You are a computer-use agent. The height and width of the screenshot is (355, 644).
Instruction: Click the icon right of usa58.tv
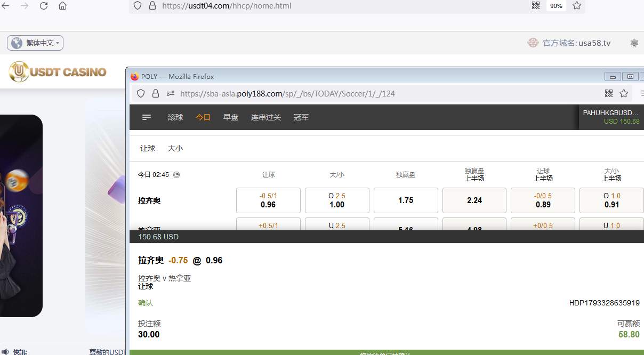tap(634, 43)
